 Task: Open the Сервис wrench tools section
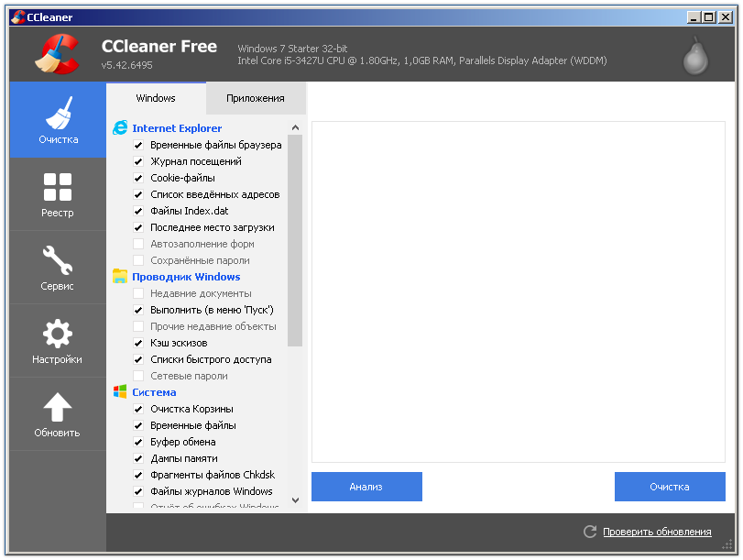pos(58,268)
